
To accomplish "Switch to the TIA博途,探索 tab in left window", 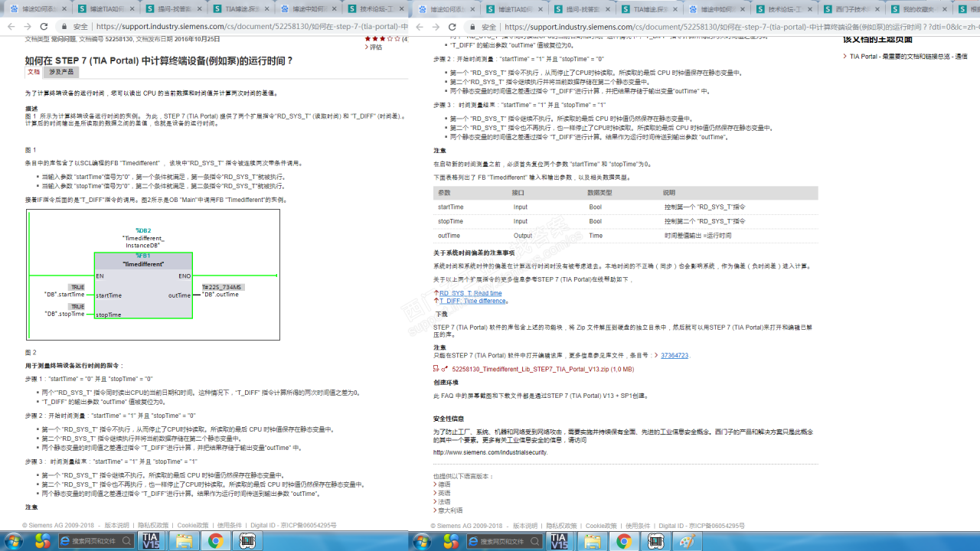I will click(240, 9).
